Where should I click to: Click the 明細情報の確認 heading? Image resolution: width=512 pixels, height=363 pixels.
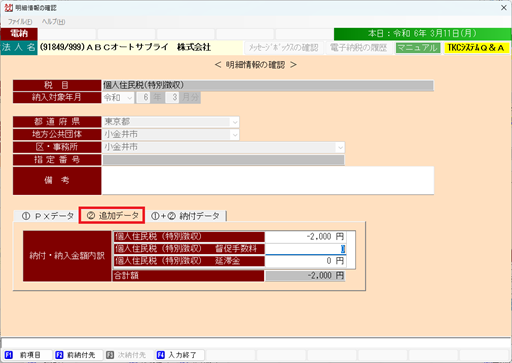click(255, 65)
